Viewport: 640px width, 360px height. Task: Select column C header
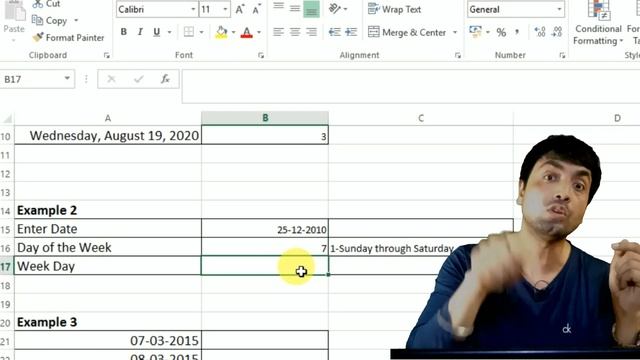click(421, 118)
